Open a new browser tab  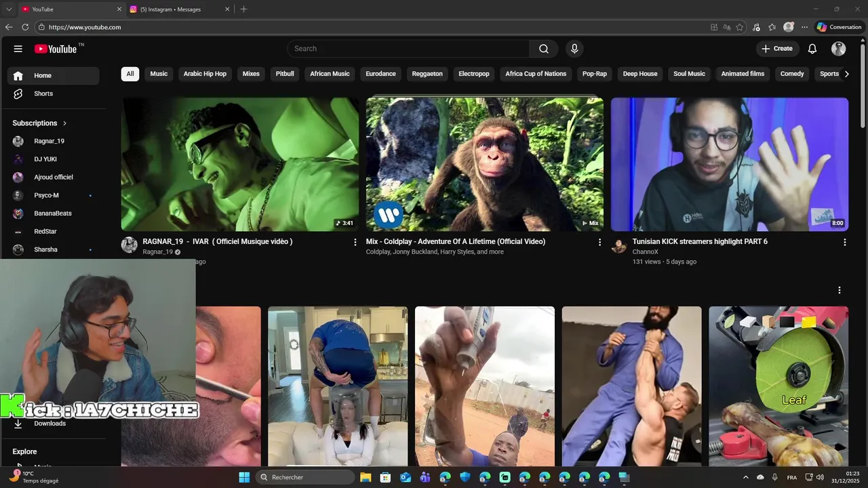[x=243, y=9]
